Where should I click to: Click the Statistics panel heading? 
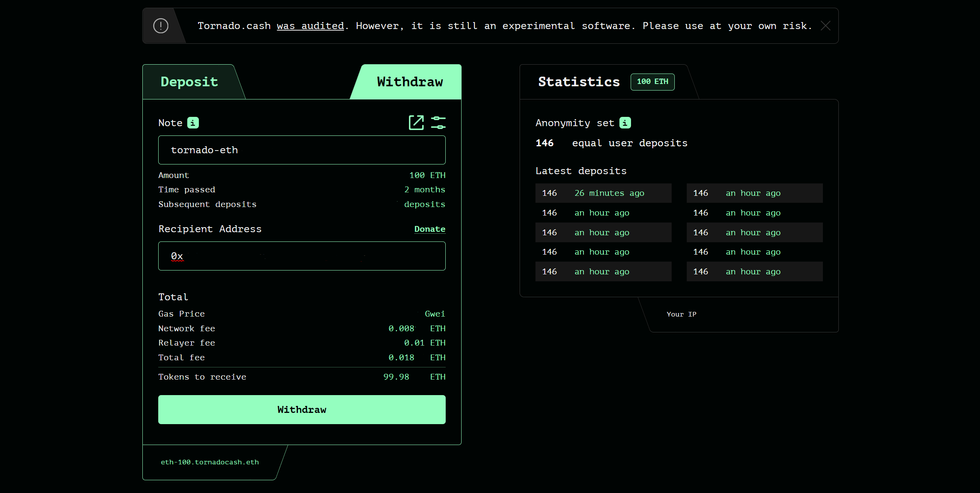click(x=579, y=82)
